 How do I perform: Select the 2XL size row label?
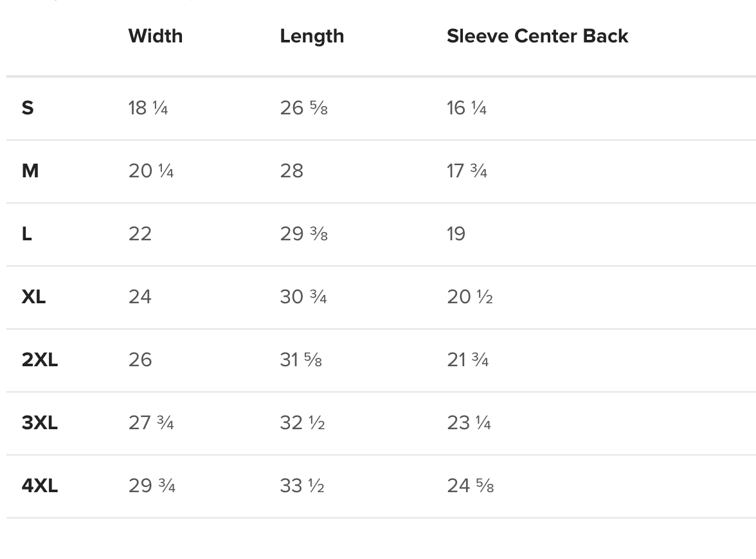[x=40, y=360]
